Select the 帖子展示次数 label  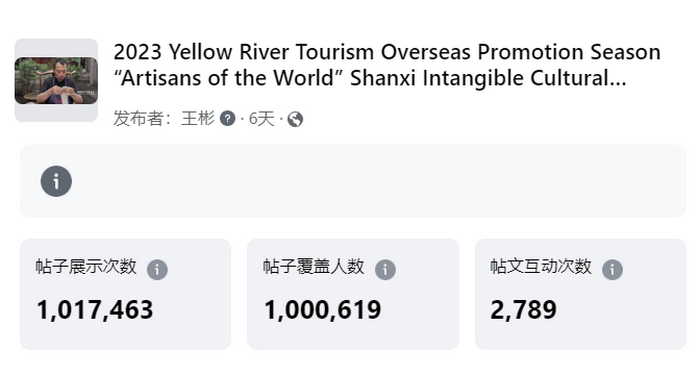tap(86, 267)
